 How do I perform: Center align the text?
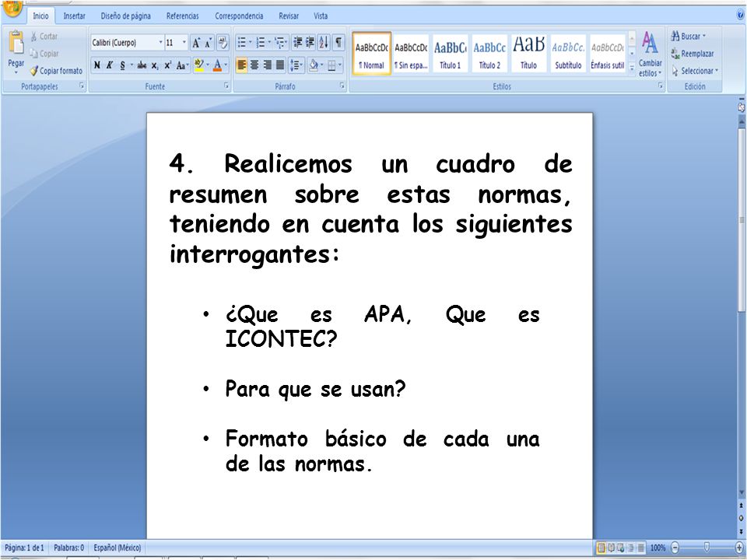(254, 65)
